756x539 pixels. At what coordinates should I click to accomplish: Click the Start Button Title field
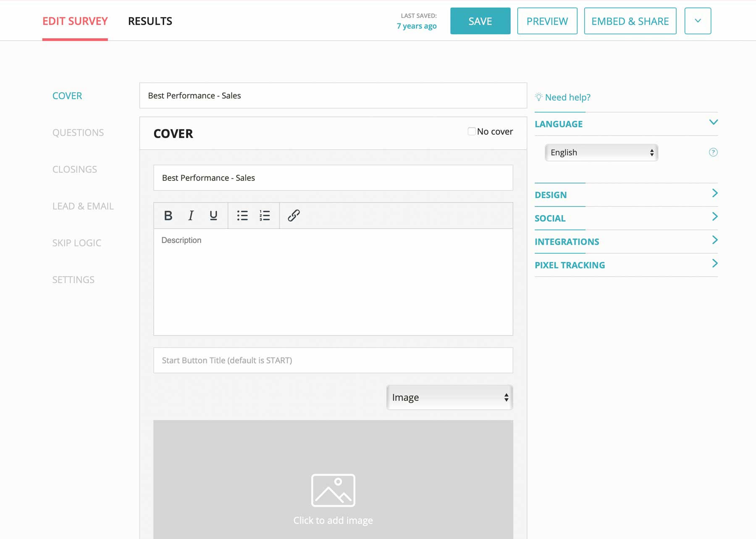[x=333, y=360]
